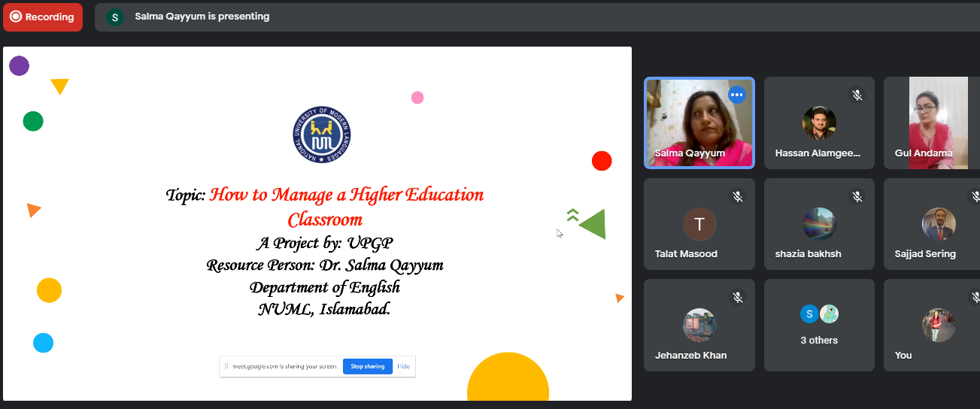The width and height of the screenshot is (980, 409).
Task: Click Hassan Alamgee's profile picture
Action: [x=819, y=123]
